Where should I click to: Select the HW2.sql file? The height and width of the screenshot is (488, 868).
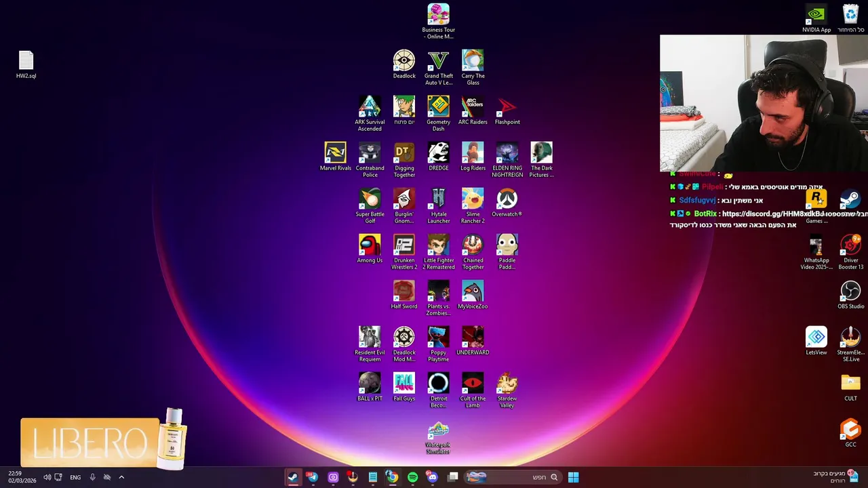26,64
